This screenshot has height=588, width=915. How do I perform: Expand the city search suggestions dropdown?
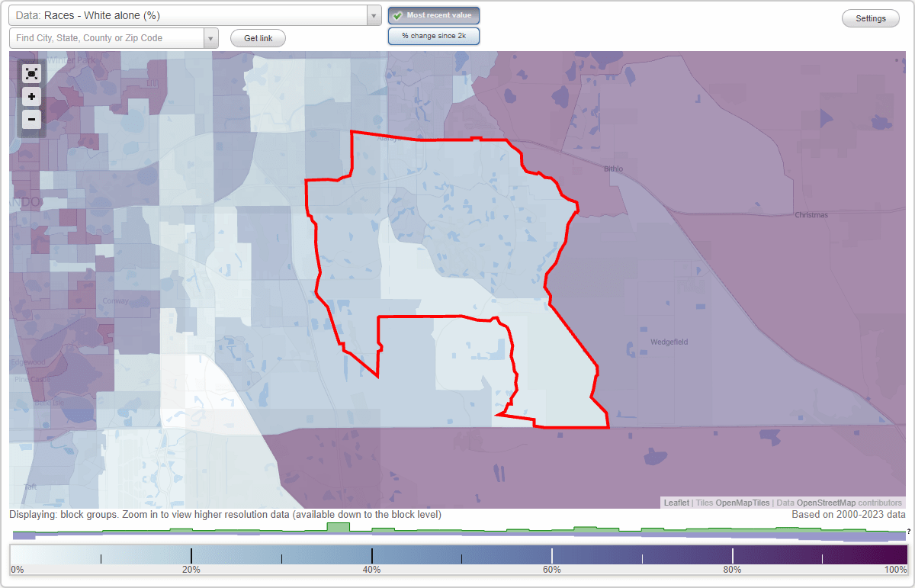[x=211, y=37]
